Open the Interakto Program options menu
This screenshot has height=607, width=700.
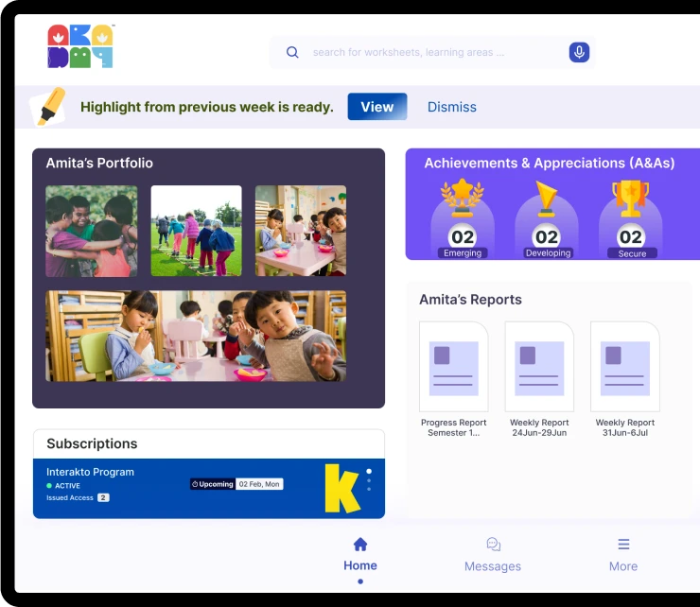click(369, 479)
